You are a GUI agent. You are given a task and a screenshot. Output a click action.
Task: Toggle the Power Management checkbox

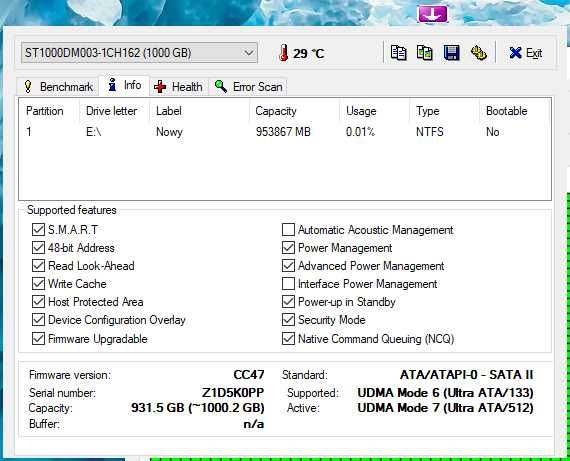pos(288,248)
